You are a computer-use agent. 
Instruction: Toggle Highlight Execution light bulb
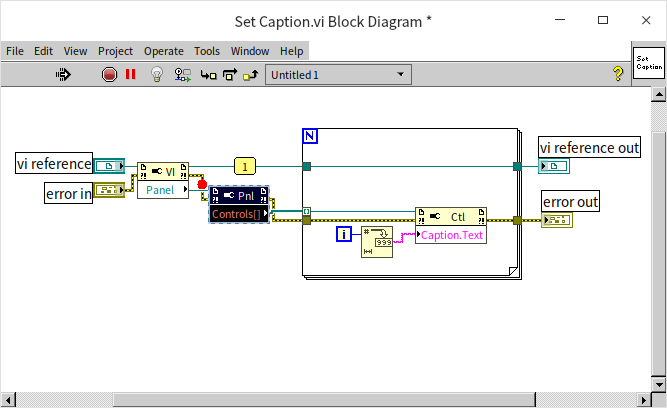coord(156,74)
